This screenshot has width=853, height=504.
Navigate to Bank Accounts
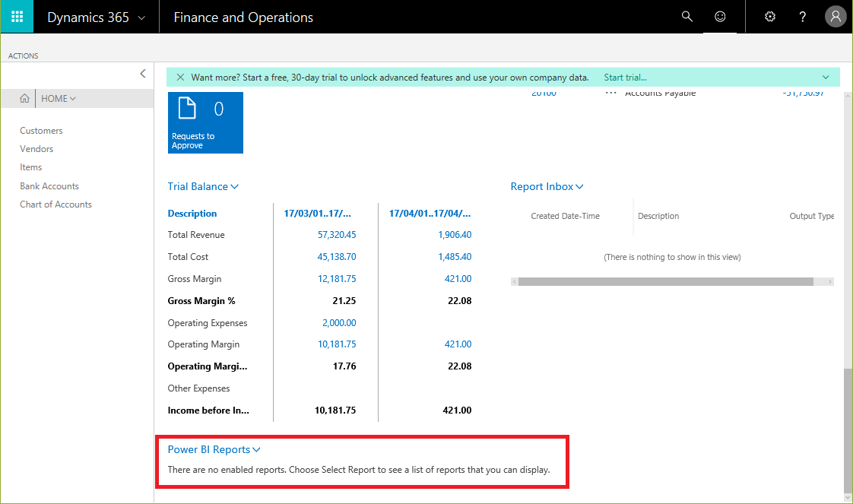(x=49, y=186)
